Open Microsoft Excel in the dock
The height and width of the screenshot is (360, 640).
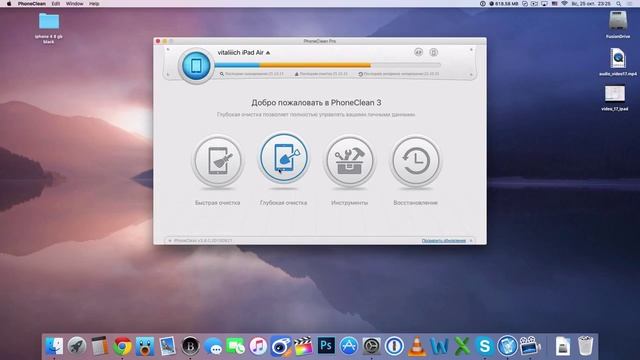coord(462,346)
